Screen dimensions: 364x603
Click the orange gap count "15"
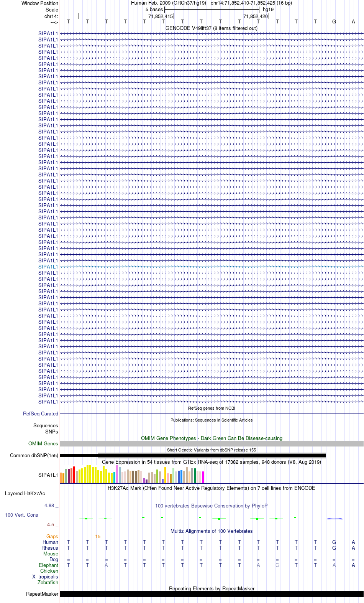(98, 536)
